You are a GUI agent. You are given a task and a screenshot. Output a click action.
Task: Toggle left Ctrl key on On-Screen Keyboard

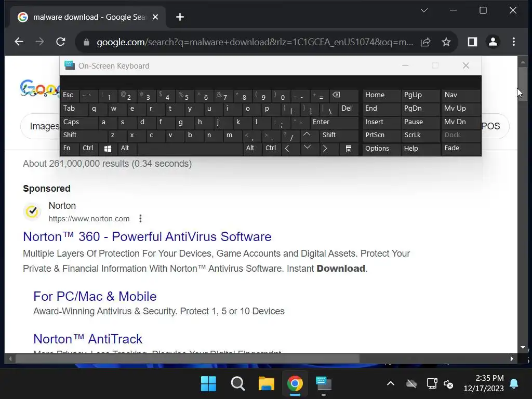[x=89, y=149]
